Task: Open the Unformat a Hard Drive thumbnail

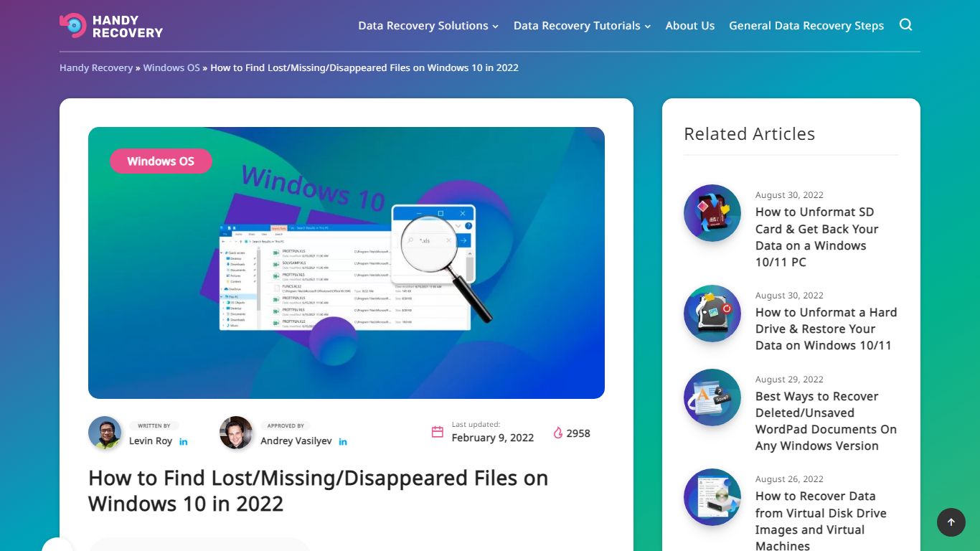Action: (712, 314)
